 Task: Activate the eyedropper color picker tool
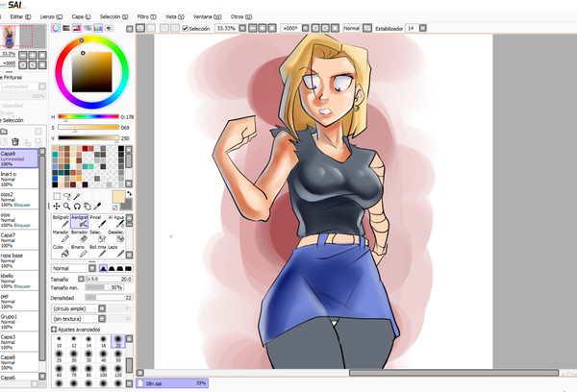click(97, 207)
